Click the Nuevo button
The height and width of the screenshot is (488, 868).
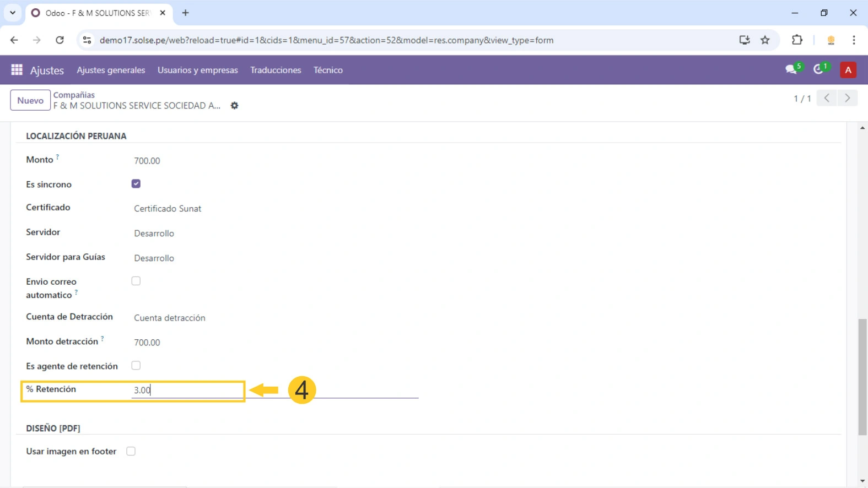(30, 100)
